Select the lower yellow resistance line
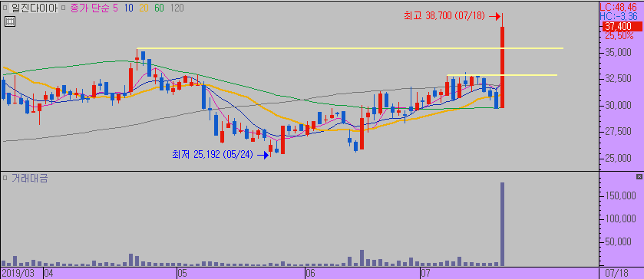 [502, 75]
